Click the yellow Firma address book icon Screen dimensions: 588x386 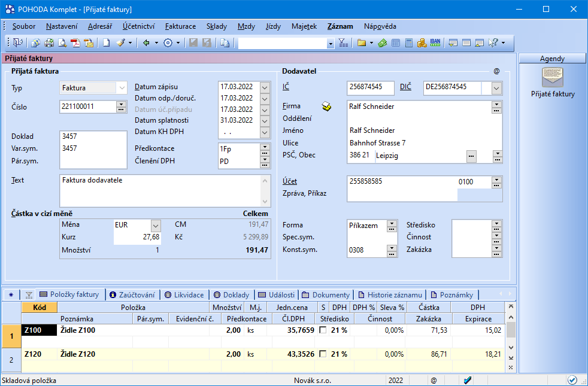(x=326, y=107)
